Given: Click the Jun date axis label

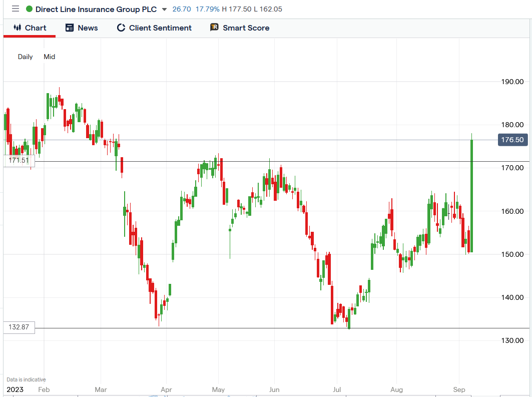Looking at the screenshot, I should tap(274, 389).
